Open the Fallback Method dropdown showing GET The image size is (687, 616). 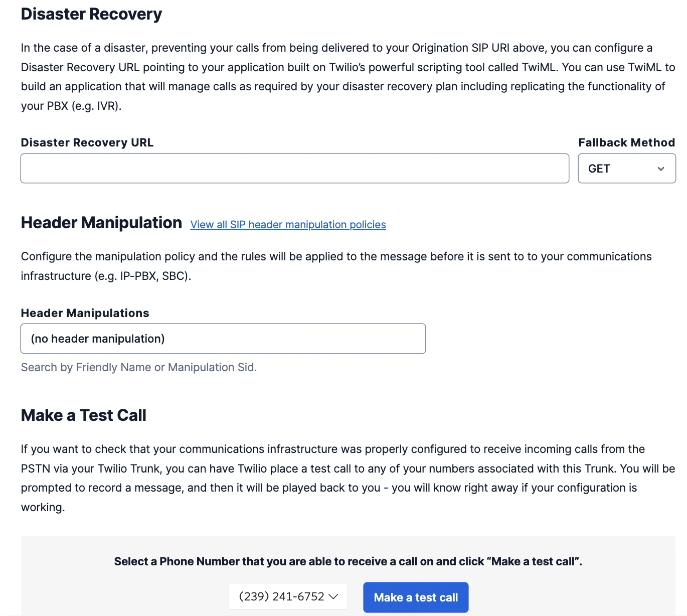(626, 169)
